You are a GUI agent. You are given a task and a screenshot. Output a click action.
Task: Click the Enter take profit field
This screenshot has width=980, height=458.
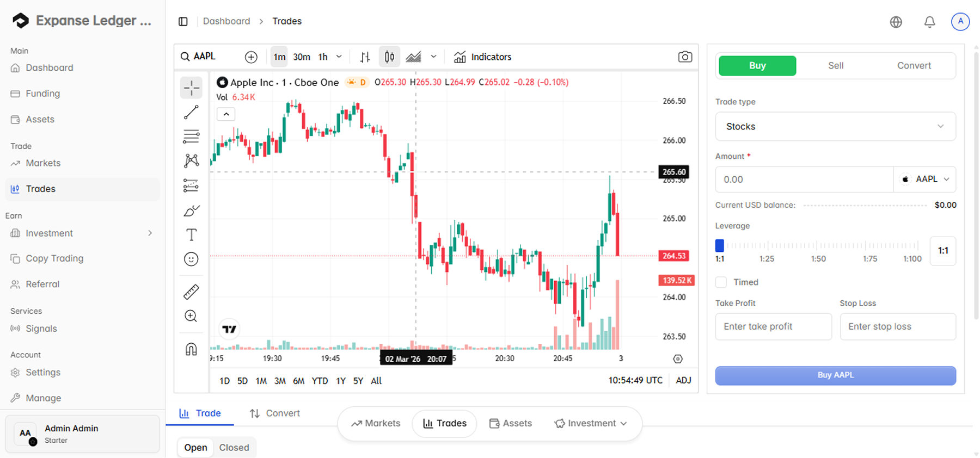tap(773, 326)
